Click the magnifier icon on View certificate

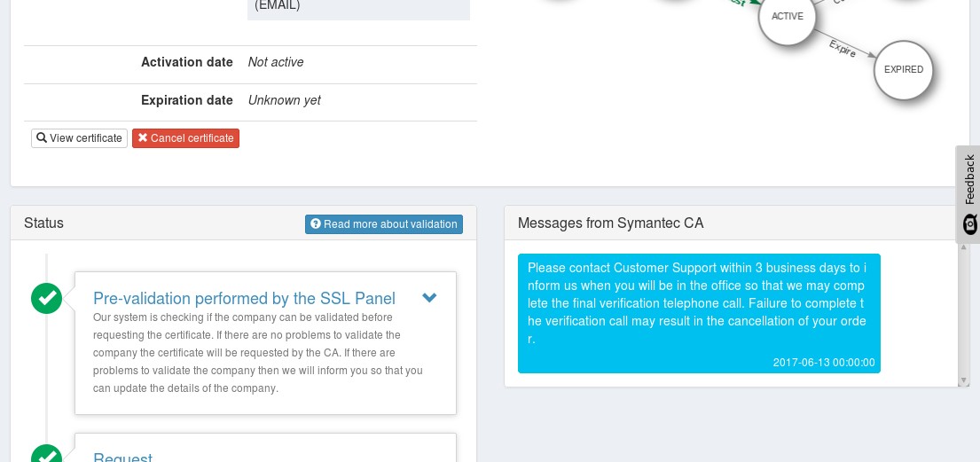point(42,137)
